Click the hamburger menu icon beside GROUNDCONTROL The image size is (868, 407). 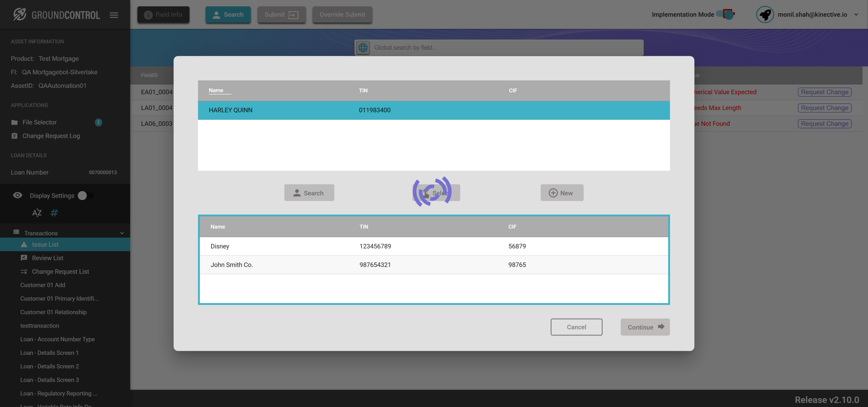pyautogui.click(x=114, y=15)
